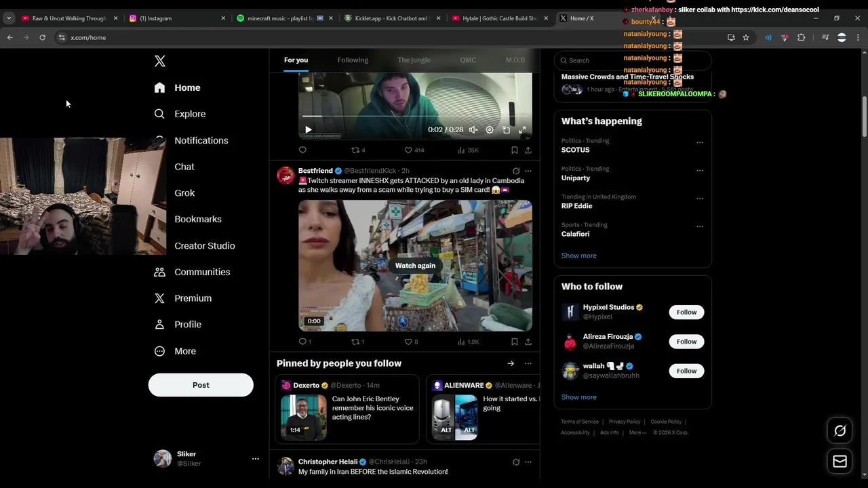This screenshot has height=488, width=868.
Task: Repost the Bestfriend post
Action: point(358,342)
